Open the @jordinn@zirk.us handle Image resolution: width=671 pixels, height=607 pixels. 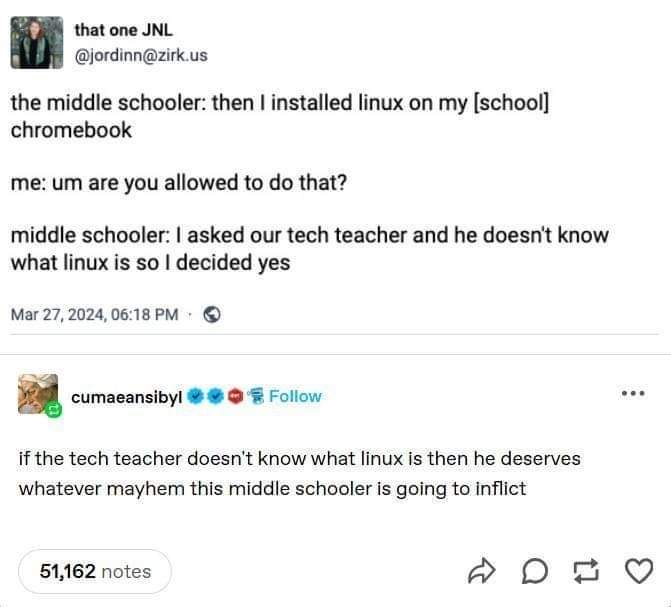(x=141, y=56)
